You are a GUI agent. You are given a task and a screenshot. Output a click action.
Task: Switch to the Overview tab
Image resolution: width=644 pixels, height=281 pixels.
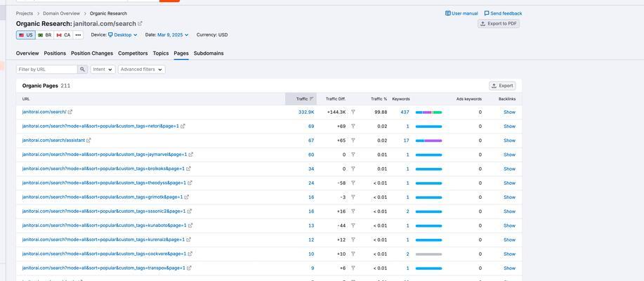27,53
